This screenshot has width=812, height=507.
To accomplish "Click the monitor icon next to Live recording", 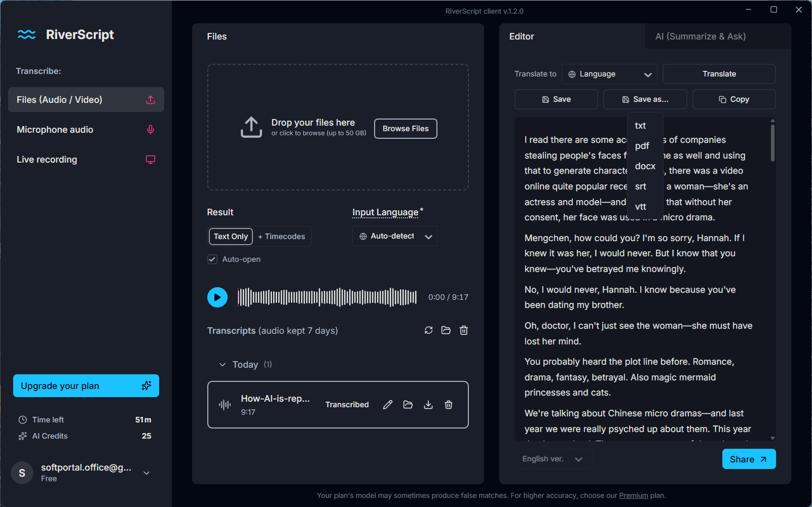I will (151, 160).
